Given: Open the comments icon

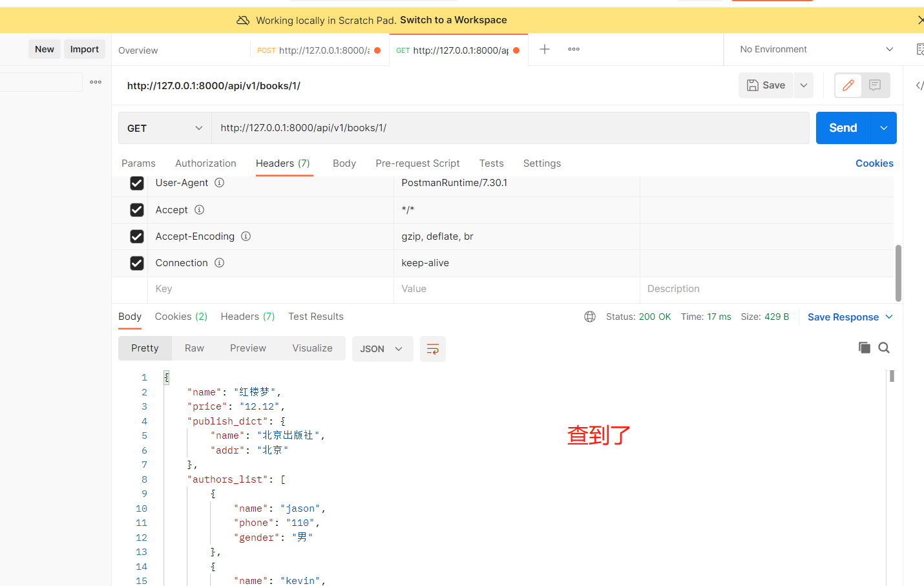Looking at the screenshot, I should [875, 85].
